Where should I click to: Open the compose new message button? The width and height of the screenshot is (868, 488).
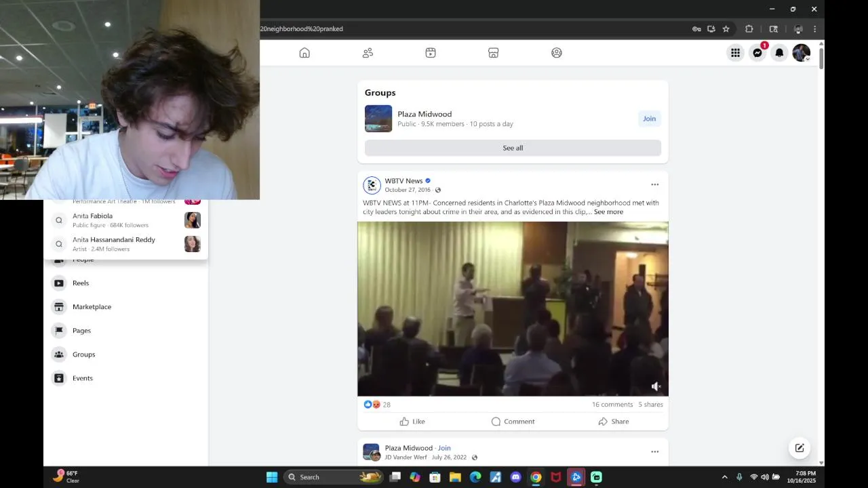(800, 448)
